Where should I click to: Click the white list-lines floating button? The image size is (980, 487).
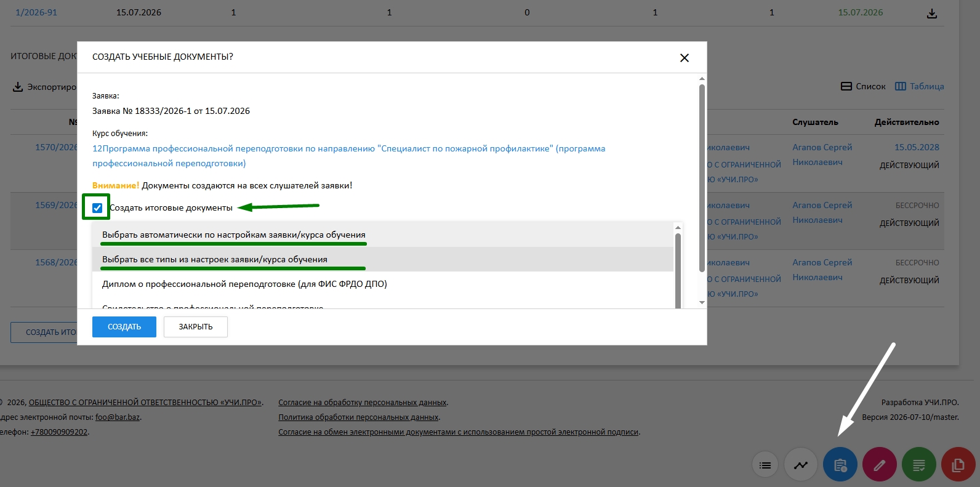point(765,465)
